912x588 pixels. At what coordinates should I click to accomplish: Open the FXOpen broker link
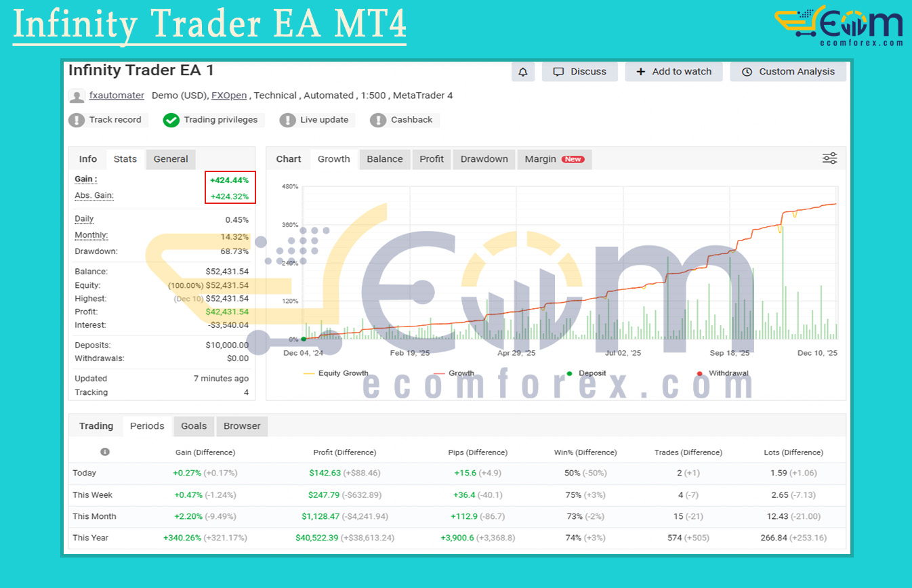[x=229, y=95]
